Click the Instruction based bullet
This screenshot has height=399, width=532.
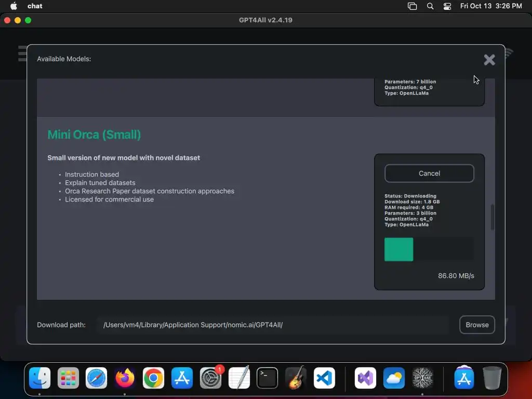click(92, 175)
